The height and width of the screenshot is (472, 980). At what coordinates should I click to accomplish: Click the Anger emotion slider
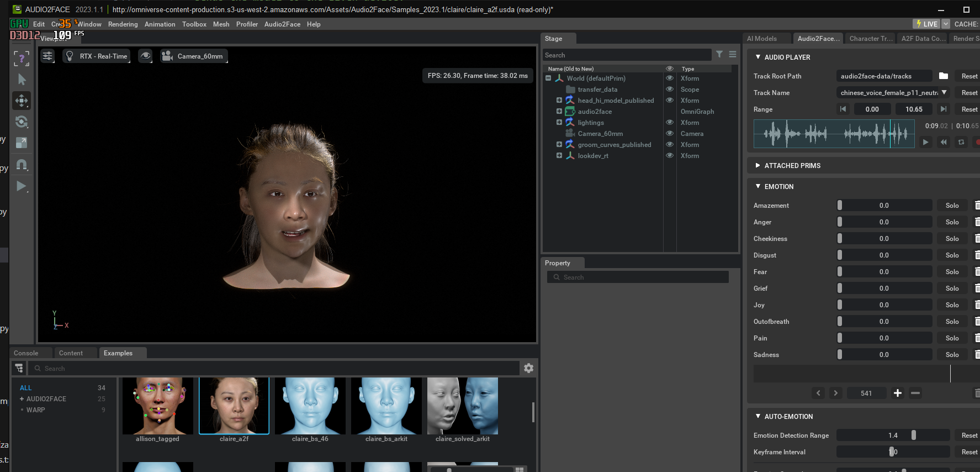(884, 222)
